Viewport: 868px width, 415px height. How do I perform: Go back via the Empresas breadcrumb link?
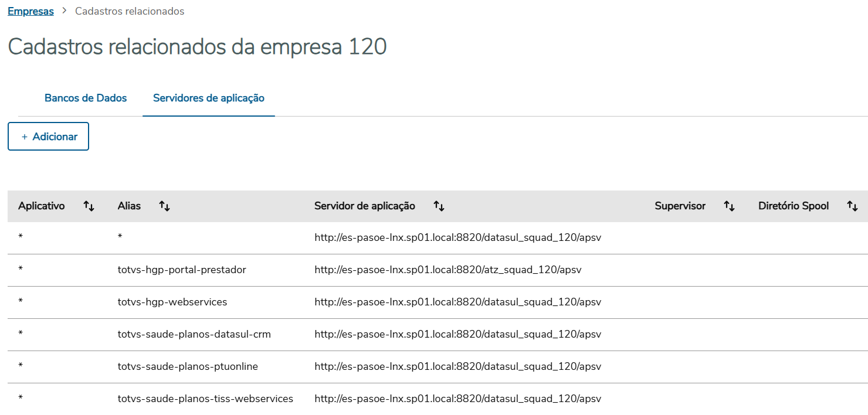(30, 11)
